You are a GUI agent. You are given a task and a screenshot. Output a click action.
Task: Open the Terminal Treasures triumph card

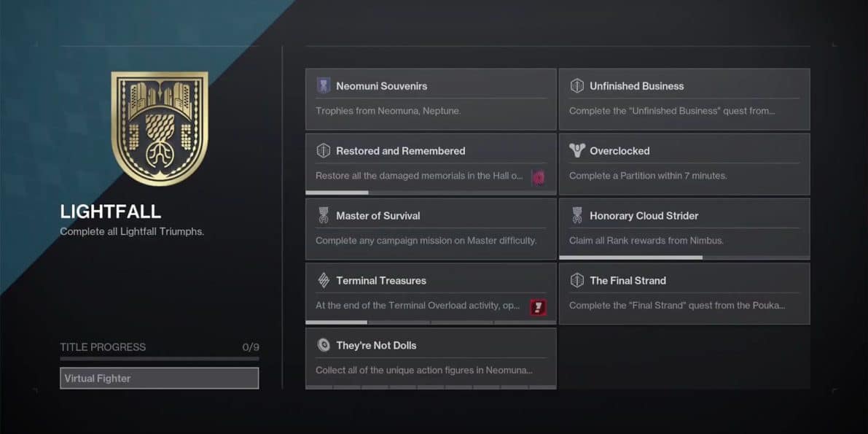pyautogui.click(x=431, y=294)
